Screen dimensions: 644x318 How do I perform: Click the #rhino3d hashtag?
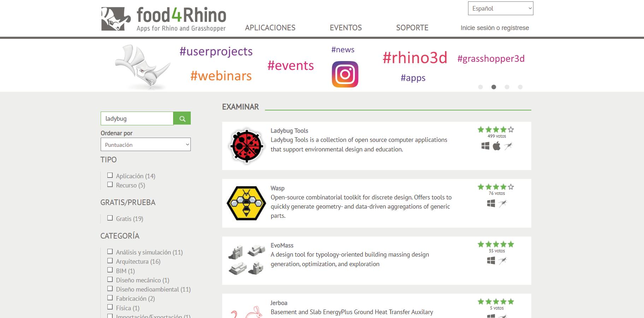click(415, 58)
